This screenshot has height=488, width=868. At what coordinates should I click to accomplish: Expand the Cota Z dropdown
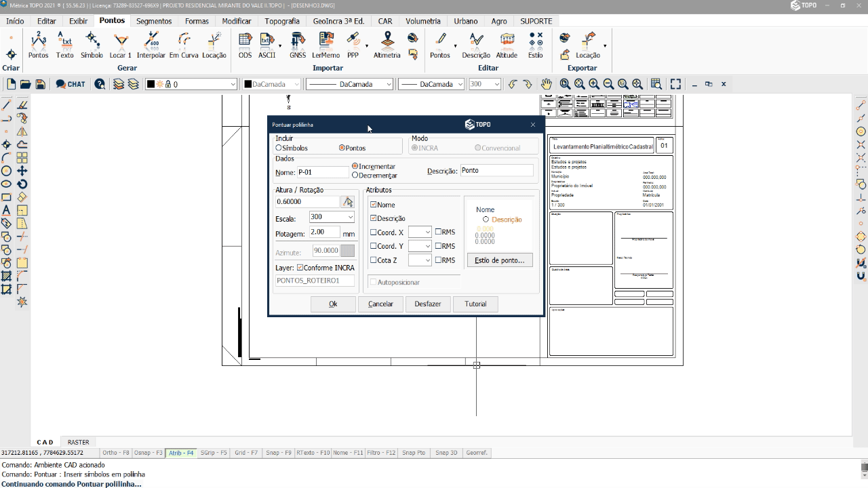(427, 260)
